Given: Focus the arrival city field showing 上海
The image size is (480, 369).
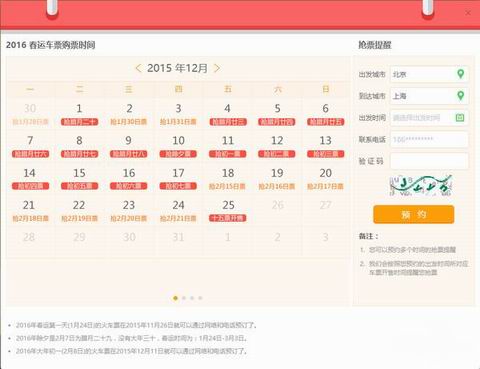Looking at the screenshot, I should click(429, 96).
